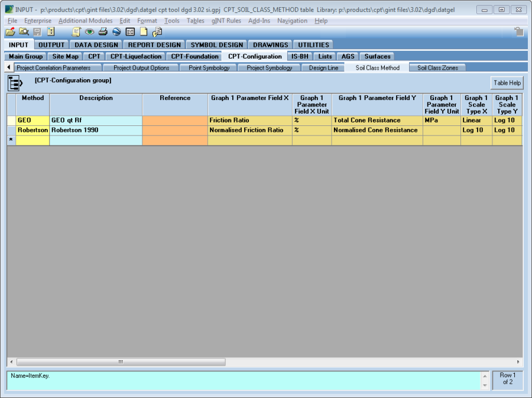Click the printer icon in toolbar
Screen dimensions: 532x398
[x=103, y=32]
